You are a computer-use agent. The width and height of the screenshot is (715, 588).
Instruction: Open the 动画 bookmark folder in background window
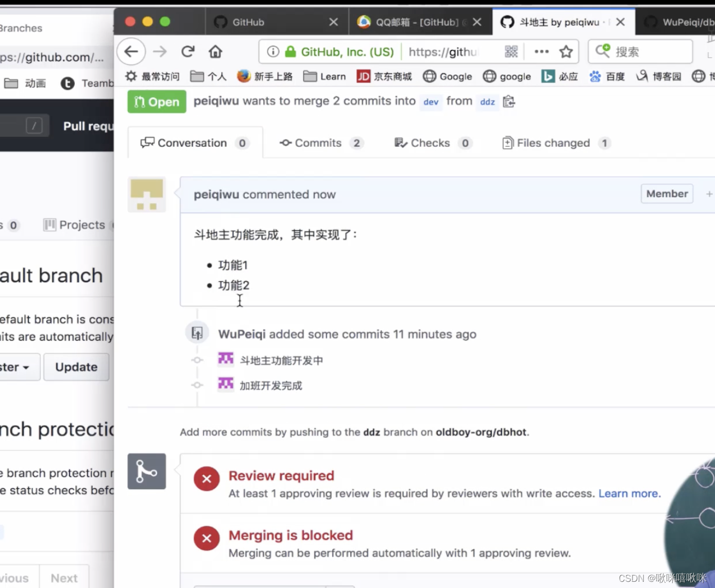25,83
